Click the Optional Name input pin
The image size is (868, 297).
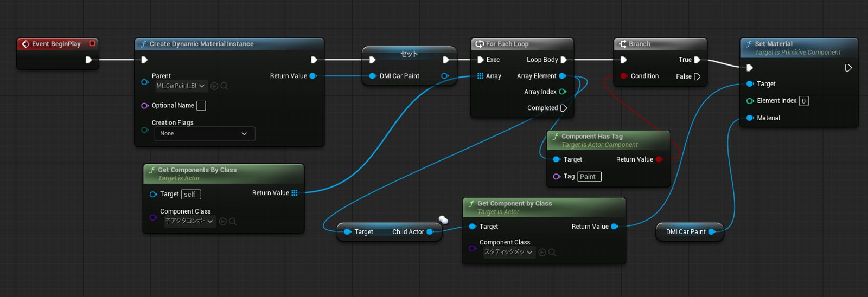click(x=145, y=106)
